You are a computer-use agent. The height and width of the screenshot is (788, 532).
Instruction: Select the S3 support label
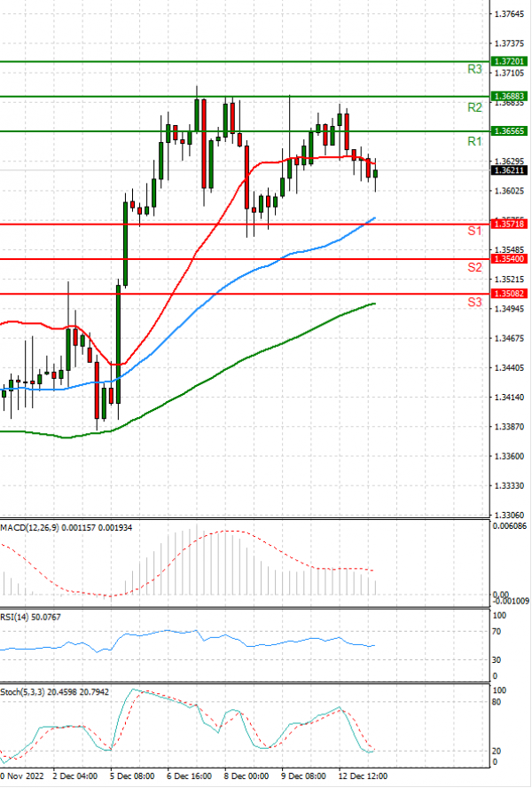pyautogui.click(x=474, y=302)
